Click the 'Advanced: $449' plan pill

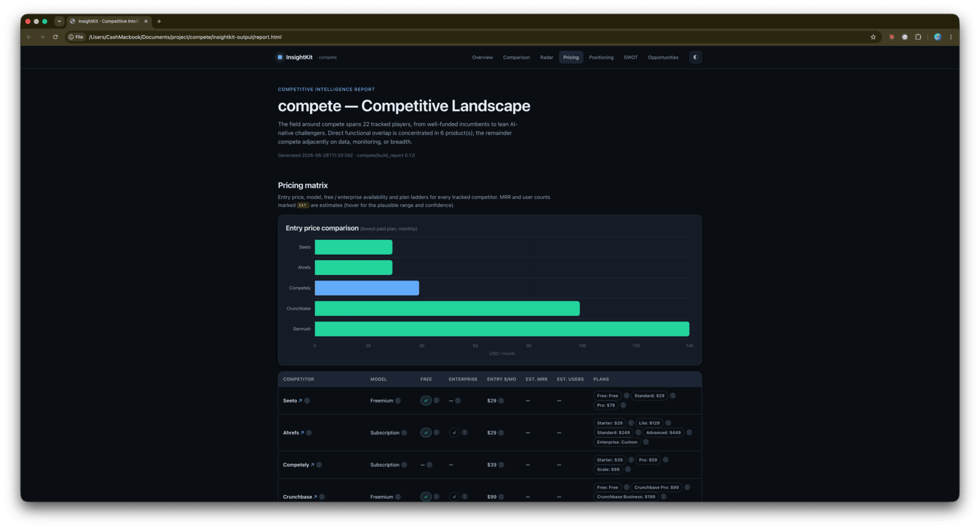(663, 433)
